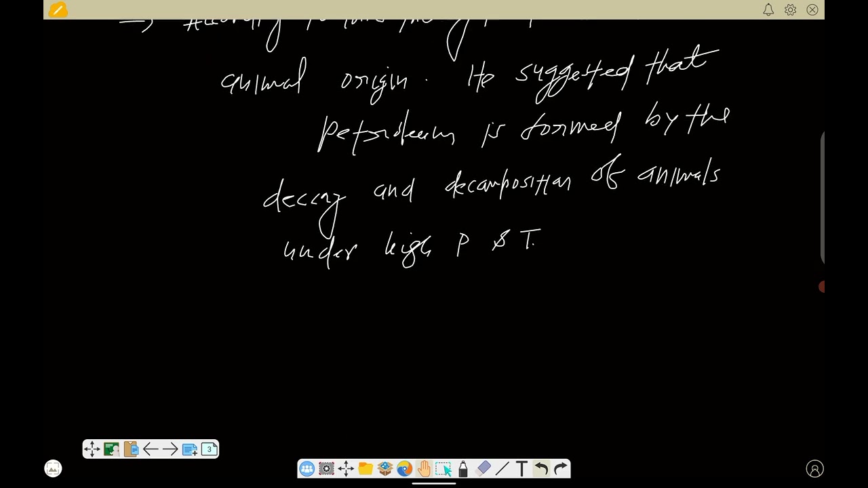Go to the previous page with the left arrow
The width and height of the screenshot is (868, 488).
tap(151, 449)
